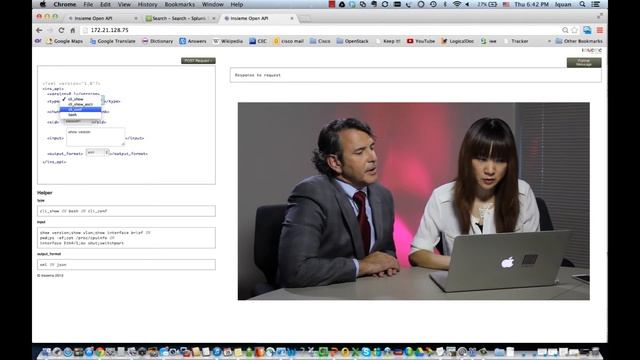This screenshot has width=640, height=360.
Task: Click the US flag input source icon
Action: 506,4
